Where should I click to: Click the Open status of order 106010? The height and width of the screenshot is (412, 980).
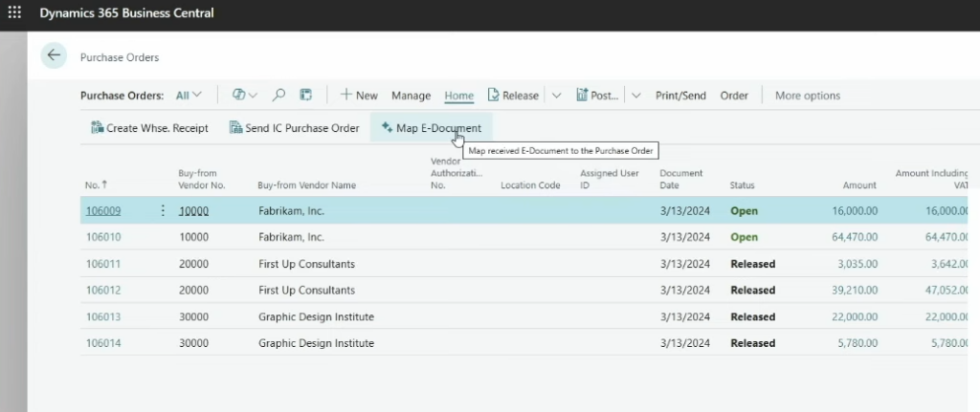[744, 237]
